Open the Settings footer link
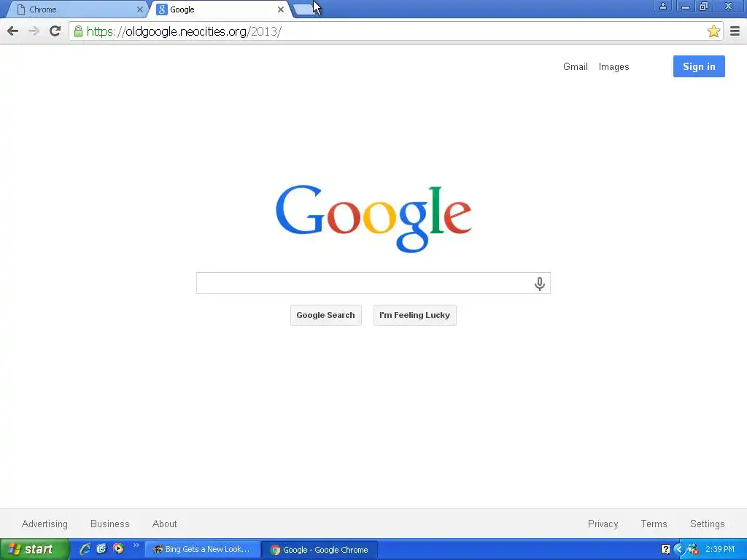747x560 pixels. click(707, 524)
